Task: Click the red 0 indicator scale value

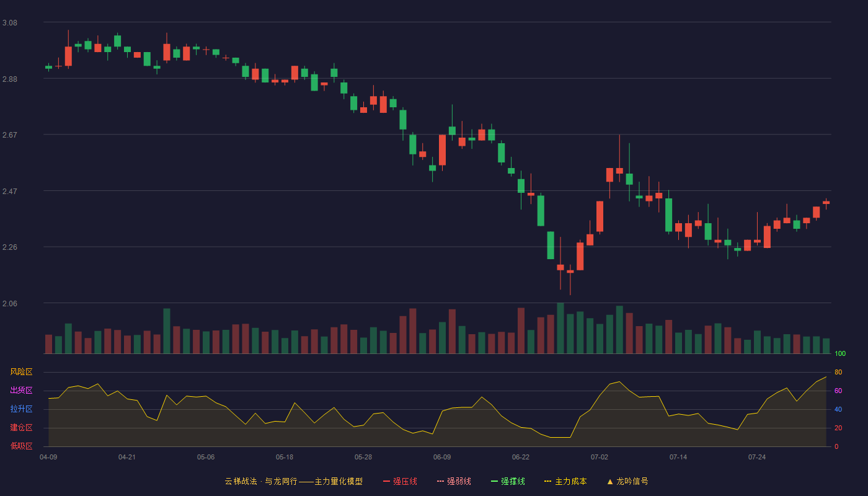Action: click(836, 446)
